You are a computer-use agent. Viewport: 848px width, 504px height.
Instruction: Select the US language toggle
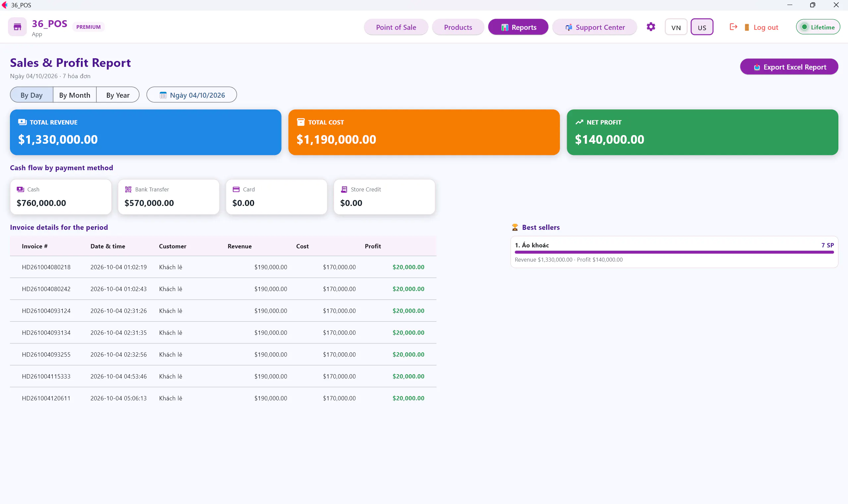pos(702,27)
